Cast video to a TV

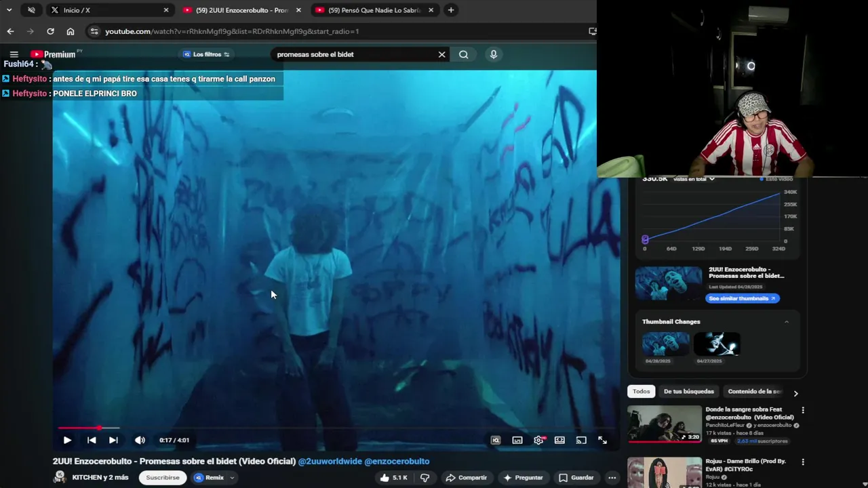(581, 440)
